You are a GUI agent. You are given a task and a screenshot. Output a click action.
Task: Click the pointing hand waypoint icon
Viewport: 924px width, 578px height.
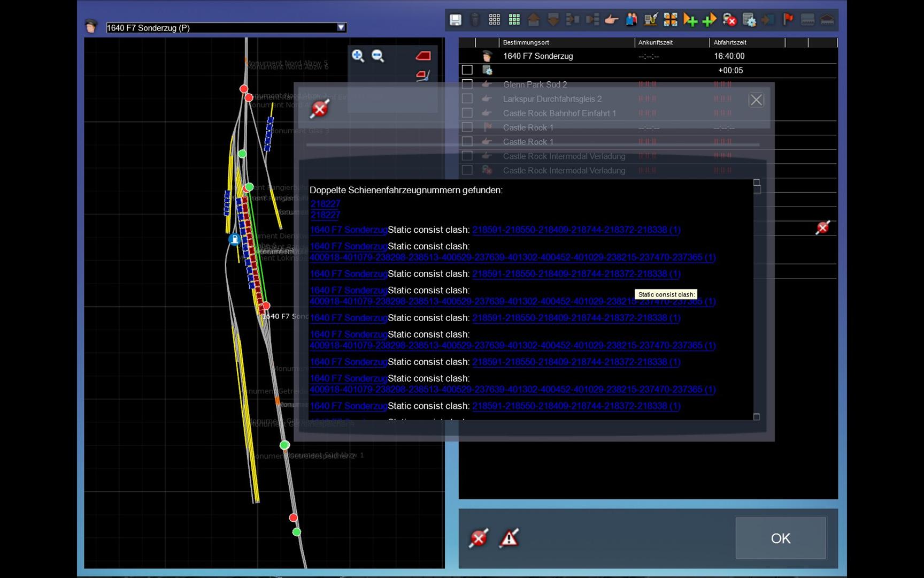[x=611, y=20]
